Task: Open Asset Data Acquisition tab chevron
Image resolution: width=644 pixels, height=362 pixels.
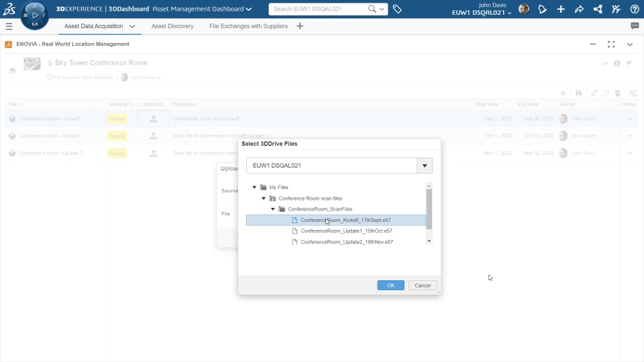Action: point(132,26)
